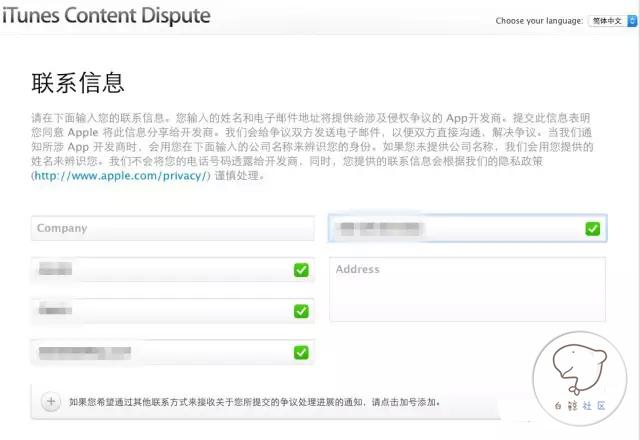640x440 pixels.
Task: Click green checkmark in second field below Company
Action: click(x=301, y=311)
